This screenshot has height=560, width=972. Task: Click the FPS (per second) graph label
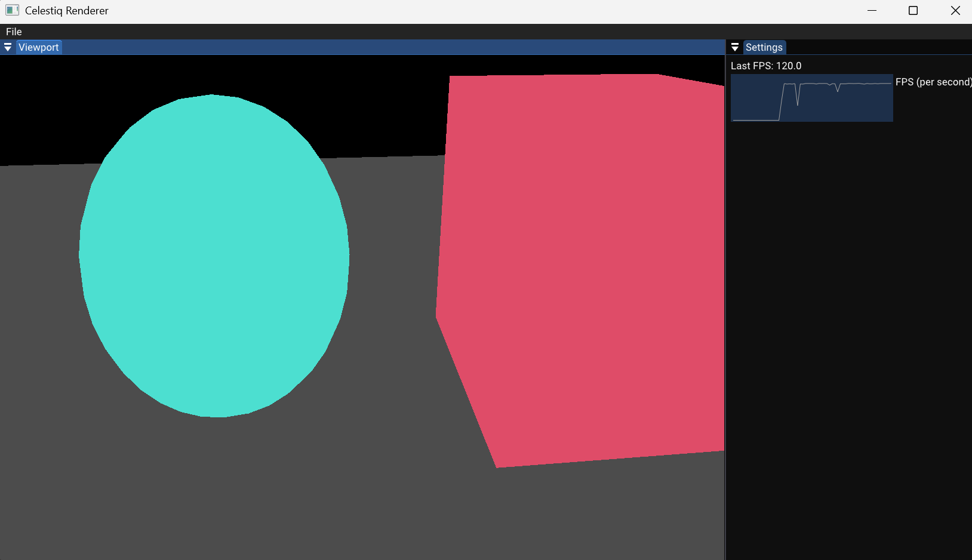tap(933, 82)
